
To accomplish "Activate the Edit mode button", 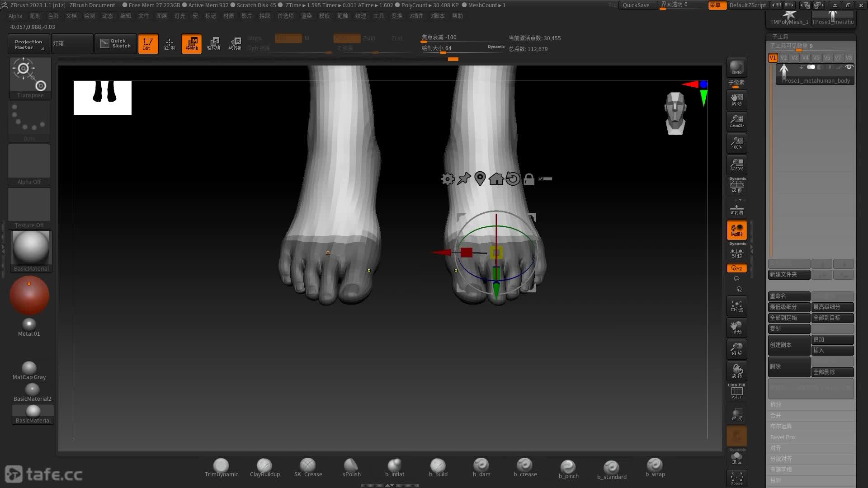I will 148,43.
